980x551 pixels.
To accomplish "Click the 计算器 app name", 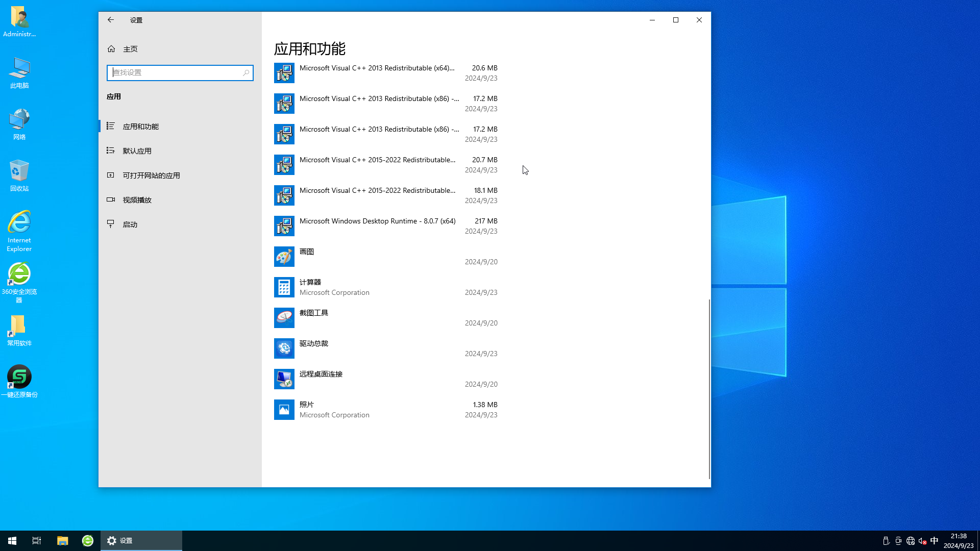I will pyautogui.click(x=310, y=282).
